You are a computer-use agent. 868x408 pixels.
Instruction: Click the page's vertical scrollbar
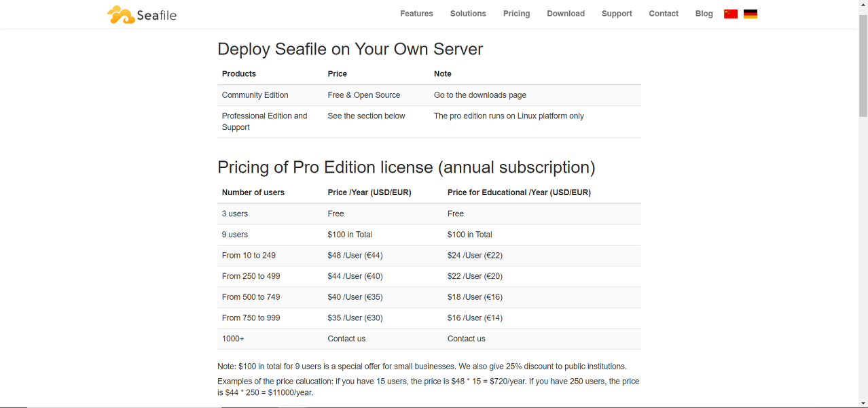[x=863, y=65]
